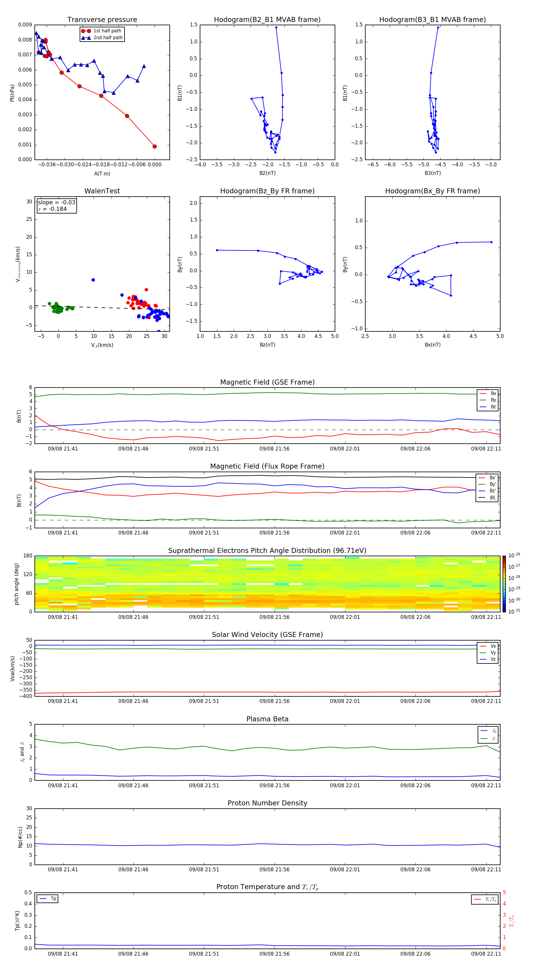Select Bx' in the Flux Rope legend

(487, 478)
